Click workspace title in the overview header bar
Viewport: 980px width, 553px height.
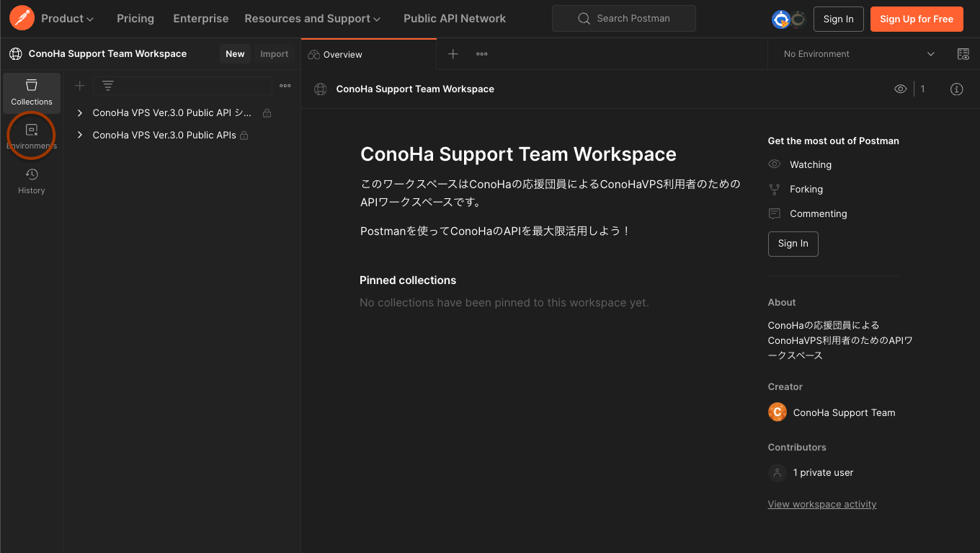click(x=415, y=89)
